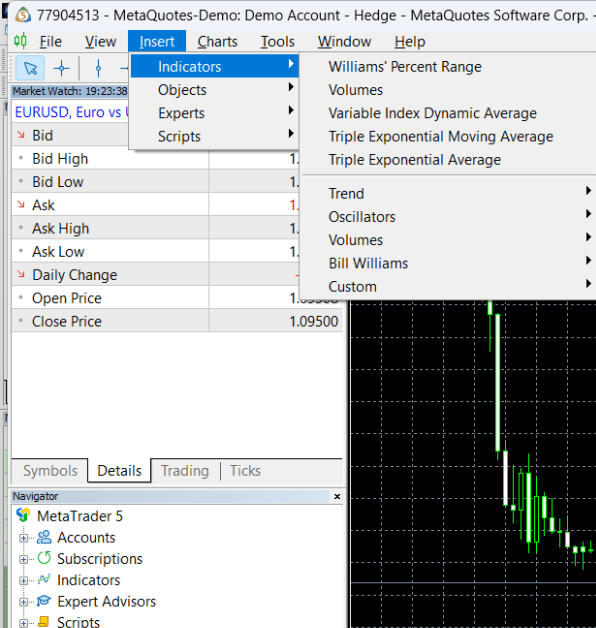Switch to the Trading tab
This screenshot has width=596, height=628.
tap(185, 471)
